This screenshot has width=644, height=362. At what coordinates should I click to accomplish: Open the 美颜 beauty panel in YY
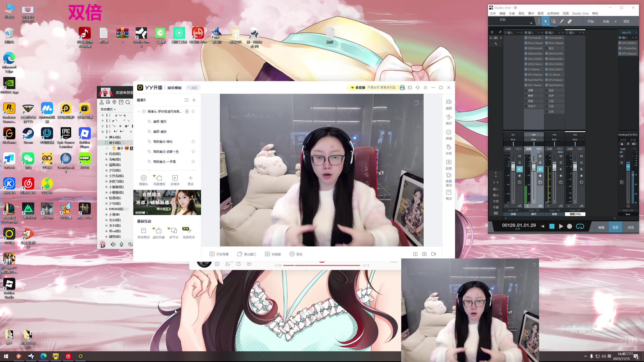pos(449,104)
